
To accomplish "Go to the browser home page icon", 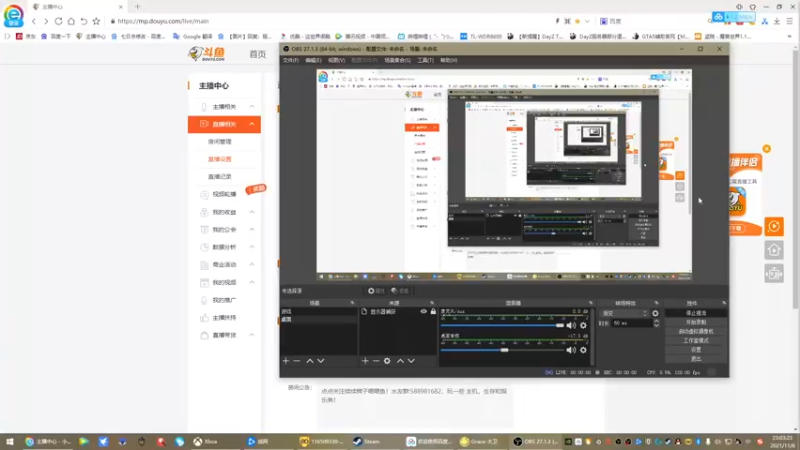I will [x=71, y=21].
